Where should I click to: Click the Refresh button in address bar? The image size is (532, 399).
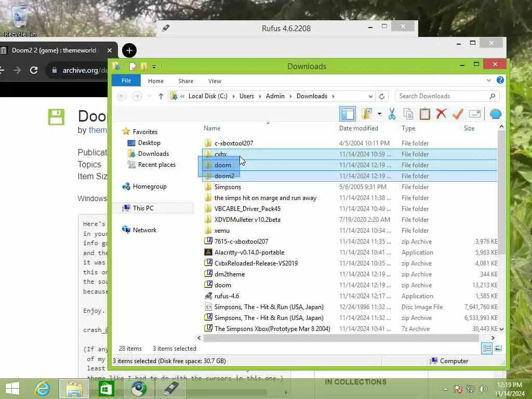pos(382,96)
